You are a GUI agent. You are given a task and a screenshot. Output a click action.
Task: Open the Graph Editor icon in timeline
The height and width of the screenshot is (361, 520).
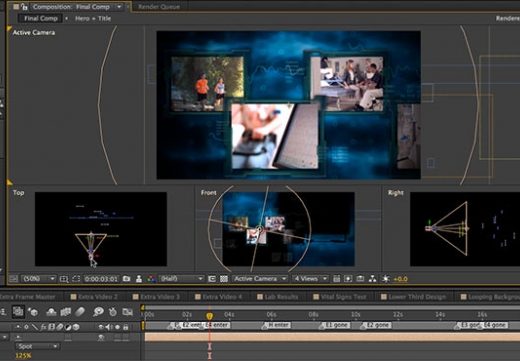[x=127, y=312]
